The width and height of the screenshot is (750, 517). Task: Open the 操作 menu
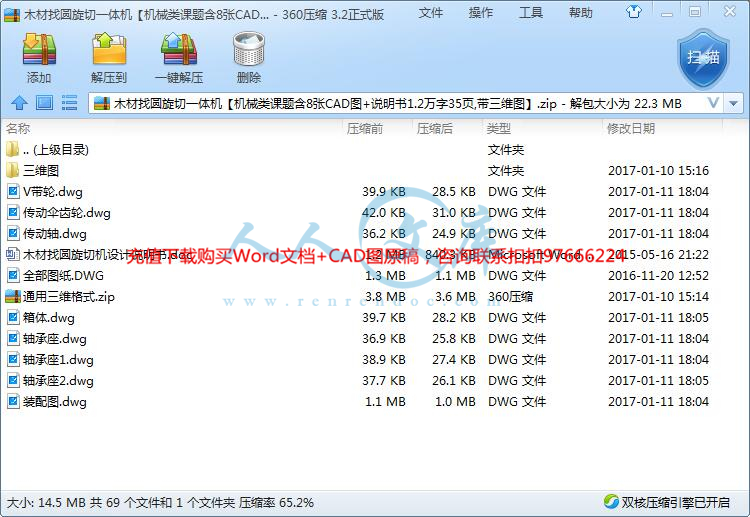[481, 13]
